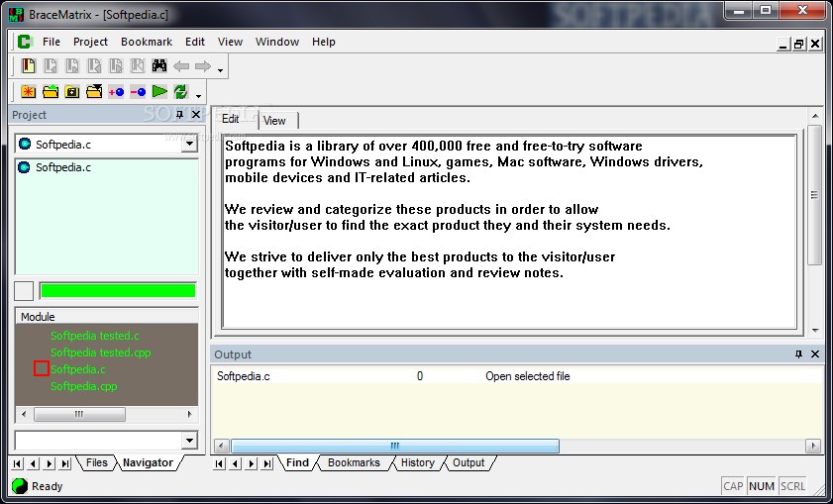Select the Navigator tab
The width and height of the screenshot is (833, 504).
coord(148,462)
